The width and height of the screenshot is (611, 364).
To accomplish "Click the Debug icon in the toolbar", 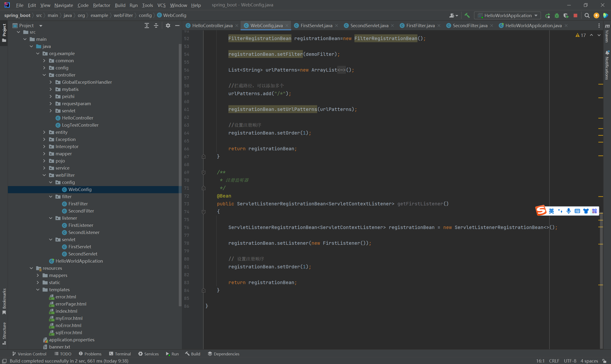I will tap(557, 15).
